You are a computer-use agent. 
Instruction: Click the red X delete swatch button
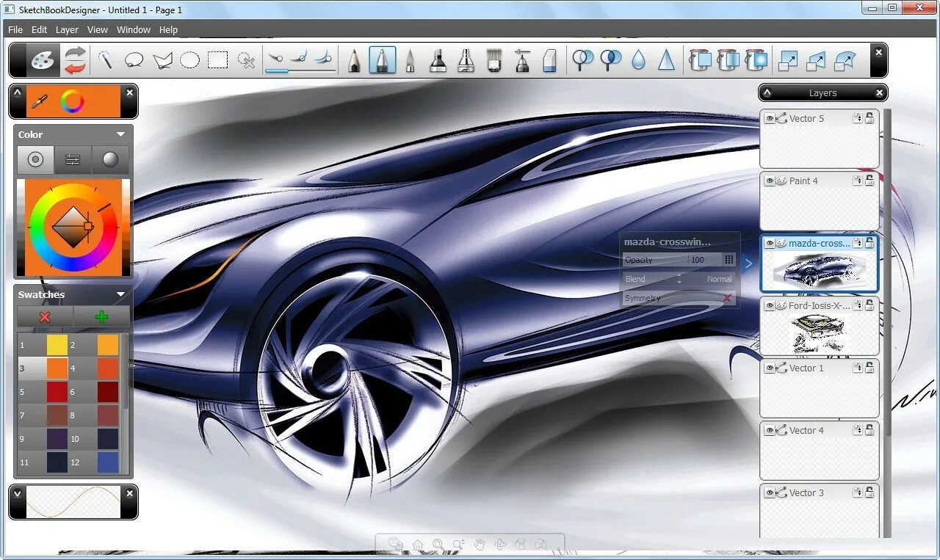[45, 316]
